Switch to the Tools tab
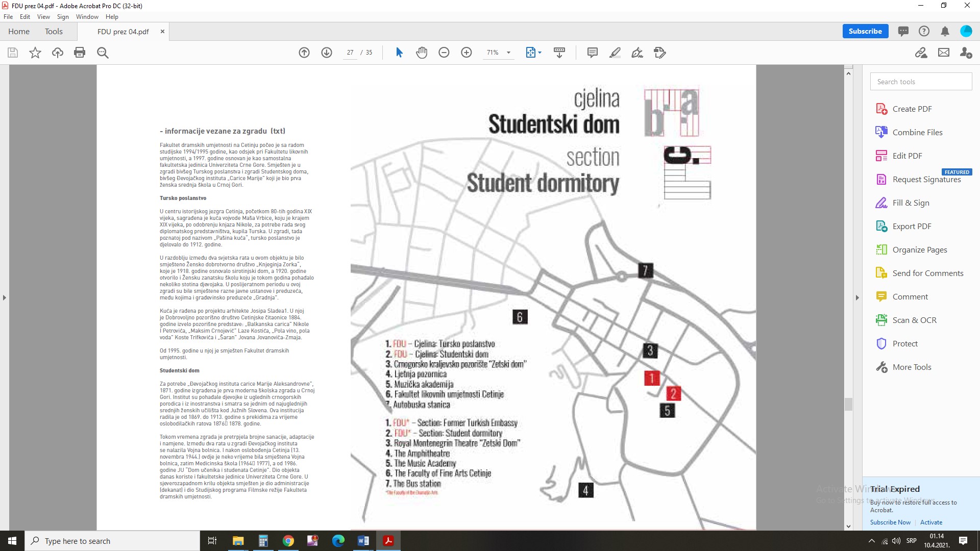This screenshot has width=980, height=551. (54, 31)
